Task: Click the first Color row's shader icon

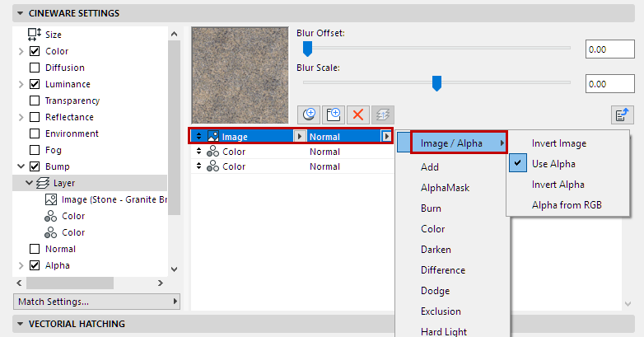Action: pyautogui.click(x=212, y=152)
